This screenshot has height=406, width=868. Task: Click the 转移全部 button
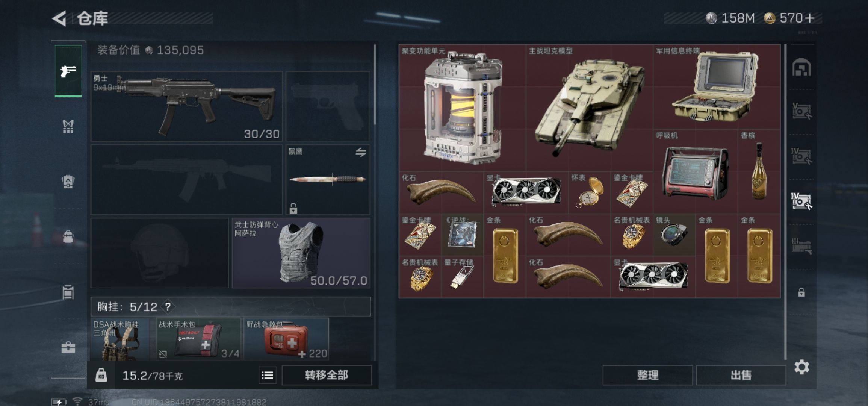point(327,375)
